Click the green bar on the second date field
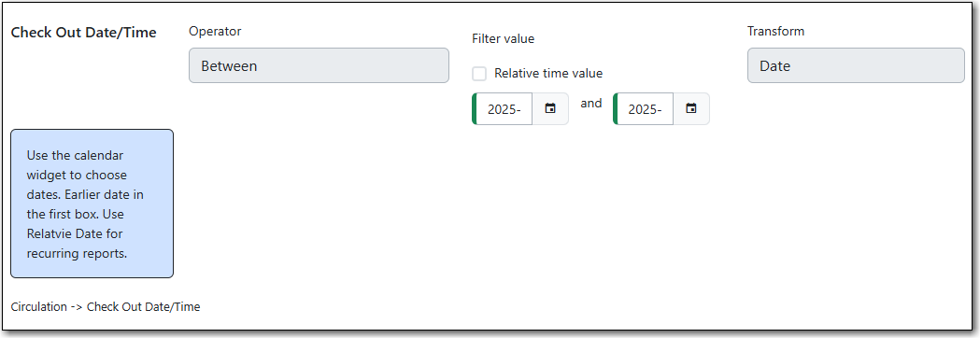 click(615, 108)
